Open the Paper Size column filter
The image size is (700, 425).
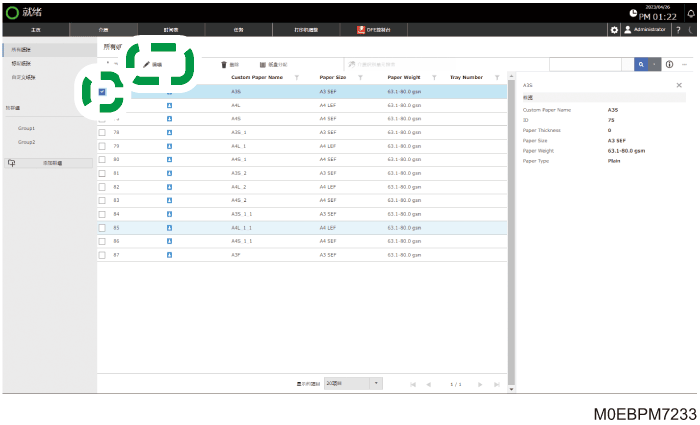click(360, 78)
